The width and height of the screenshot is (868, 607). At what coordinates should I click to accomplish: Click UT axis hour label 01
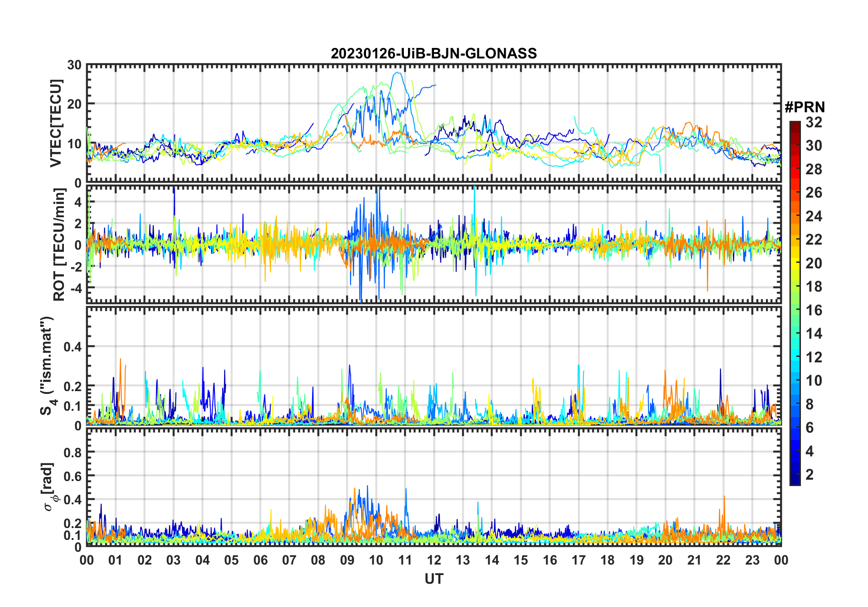[x=115, y=560]
